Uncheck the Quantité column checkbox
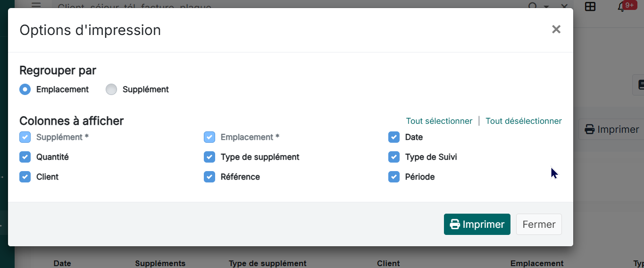The image size is (644, 268). 25,157
